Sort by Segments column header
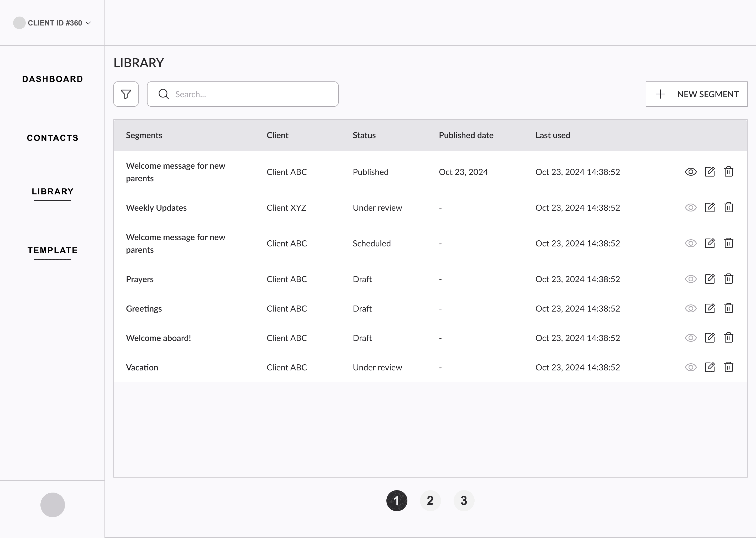This screenshot has height=538, width=756. click(144, 135)
